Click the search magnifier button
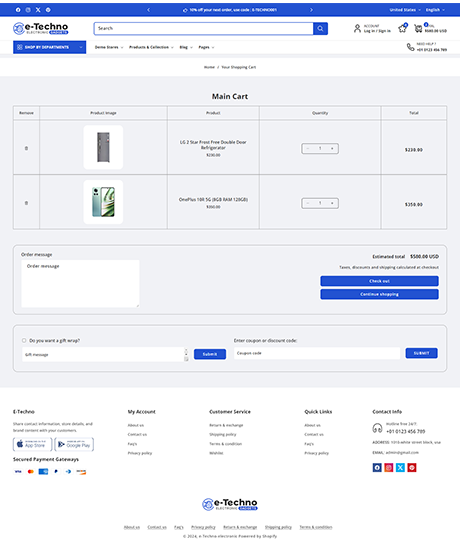The image size is (460, 550). click(x=320, y=28)
